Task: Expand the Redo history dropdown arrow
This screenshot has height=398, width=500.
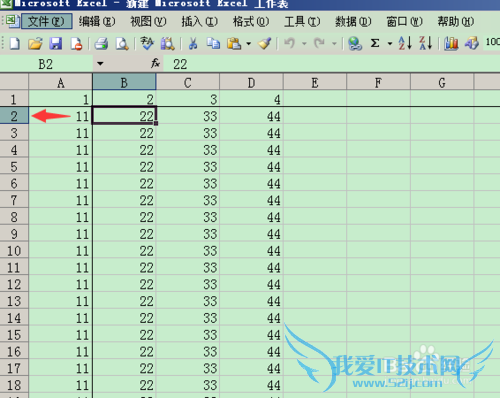Action: click(x=334, y=43)
